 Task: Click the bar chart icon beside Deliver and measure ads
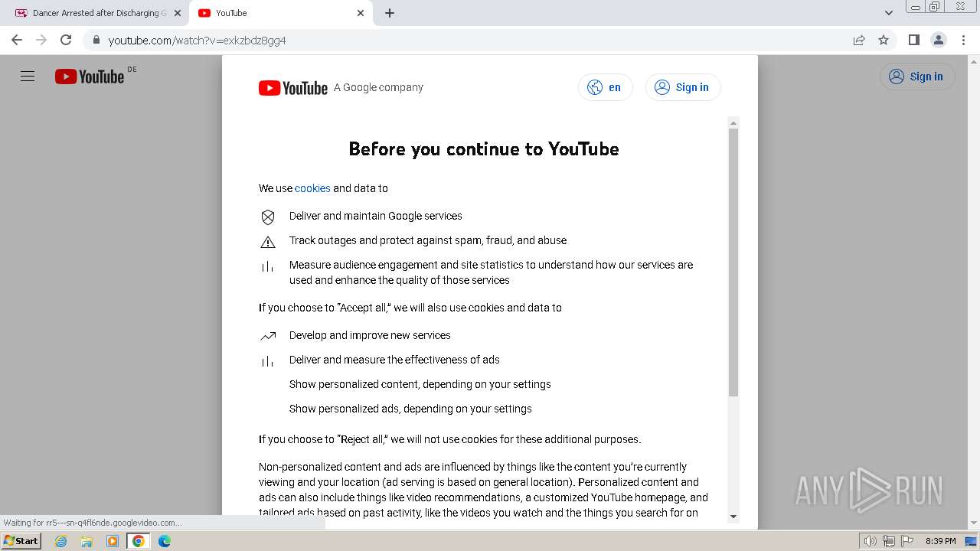click(x=268, y=361)
